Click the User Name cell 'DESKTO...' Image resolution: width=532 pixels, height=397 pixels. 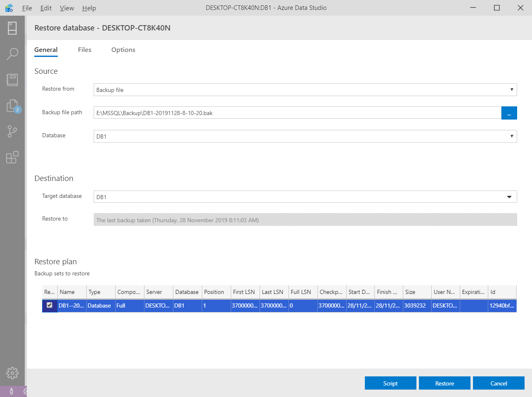click(446, 305)
